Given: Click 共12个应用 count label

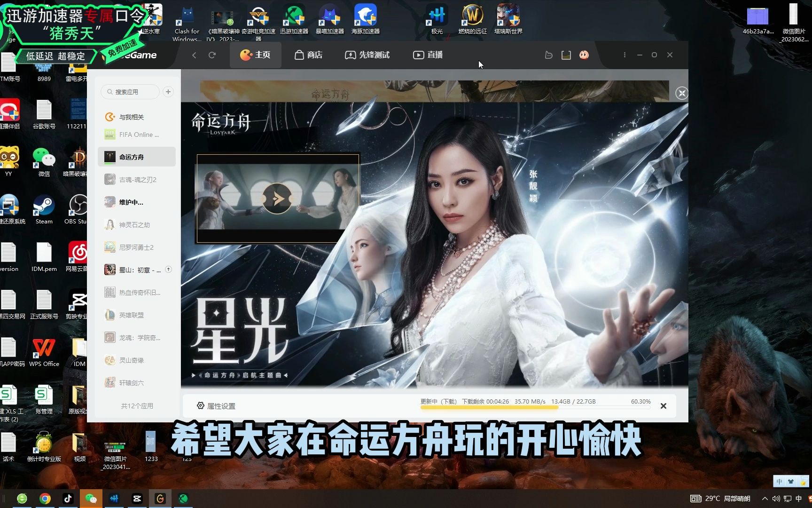Looking at the screenshot, I should point(137,406).
